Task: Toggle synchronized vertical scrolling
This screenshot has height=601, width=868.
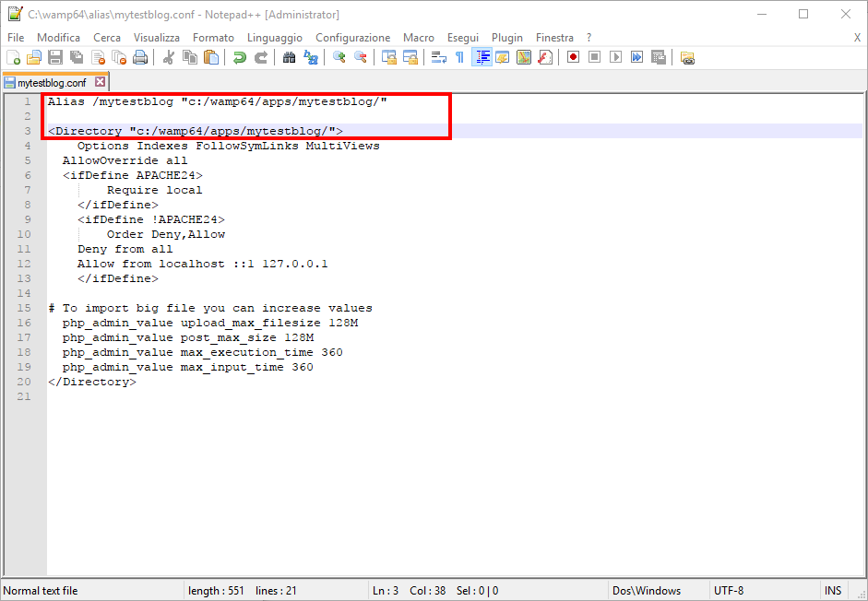Action: (x=389, y=57)
